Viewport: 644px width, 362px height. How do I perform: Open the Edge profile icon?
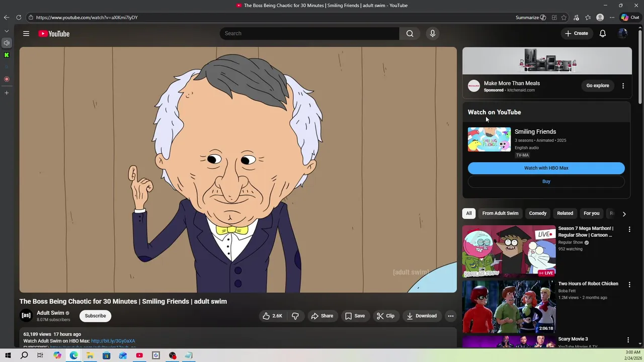(x=600, y=18)
